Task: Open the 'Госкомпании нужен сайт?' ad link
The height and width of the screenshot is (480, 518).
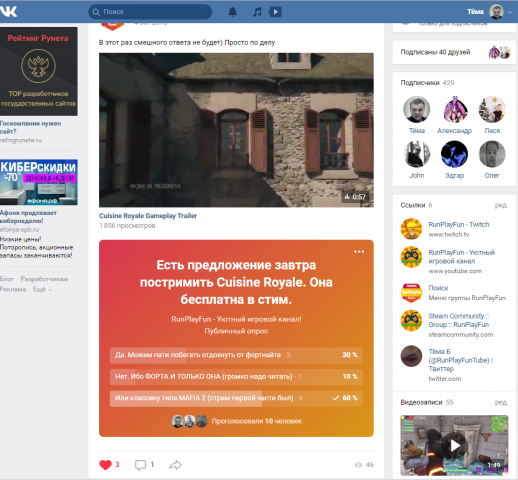Action: pos(30,127)
